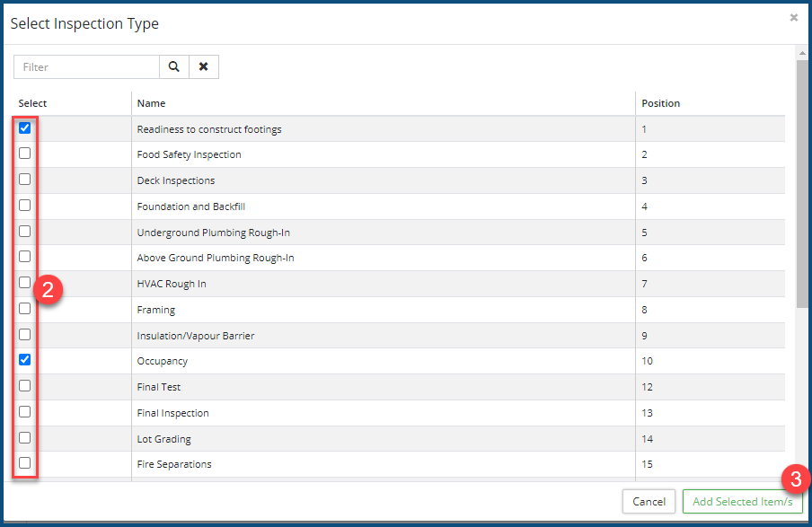
Task: Tick the Framing checkbox
Action: 25,309
